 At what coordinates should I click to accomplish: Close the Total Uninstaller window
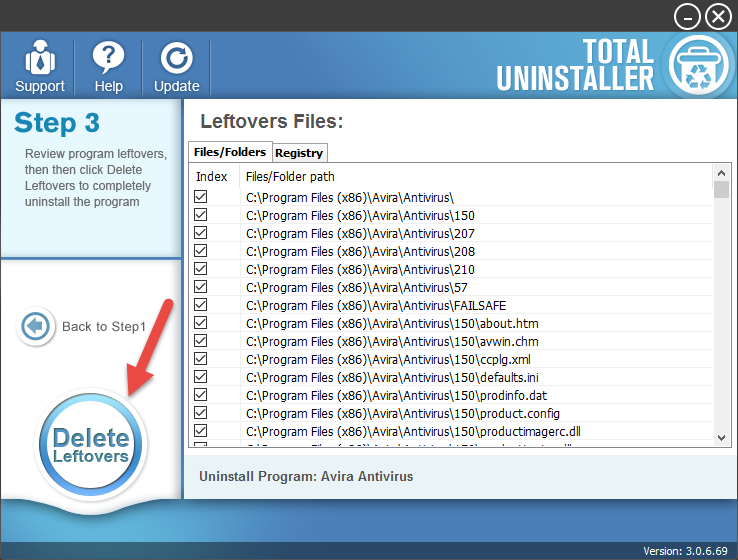(718, 17)
